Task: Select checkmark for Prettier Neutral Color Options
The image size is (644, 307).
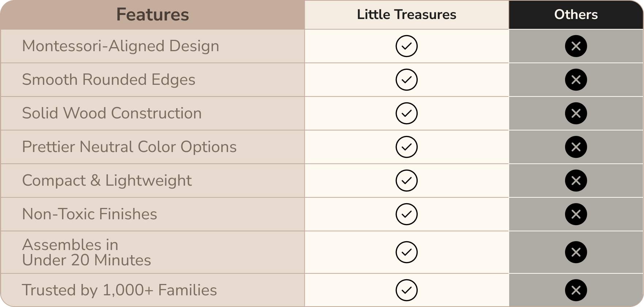Action: [x=406, y=147]
